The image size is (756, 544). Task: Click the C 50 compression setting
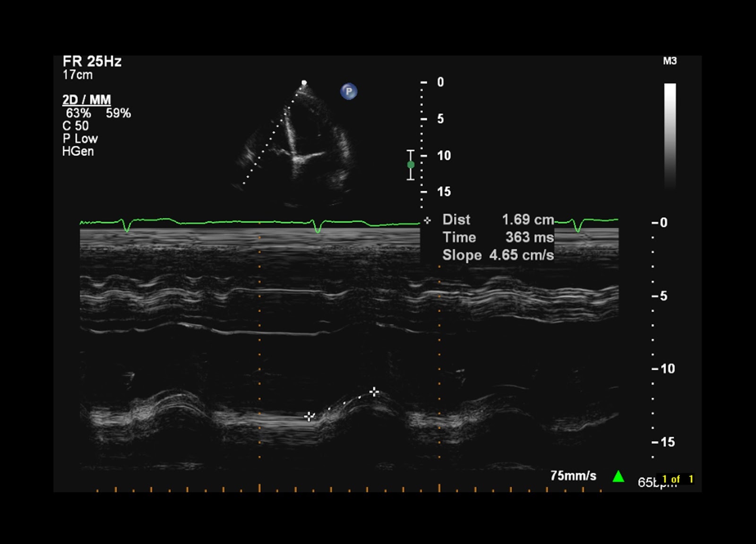pos(76,126)
